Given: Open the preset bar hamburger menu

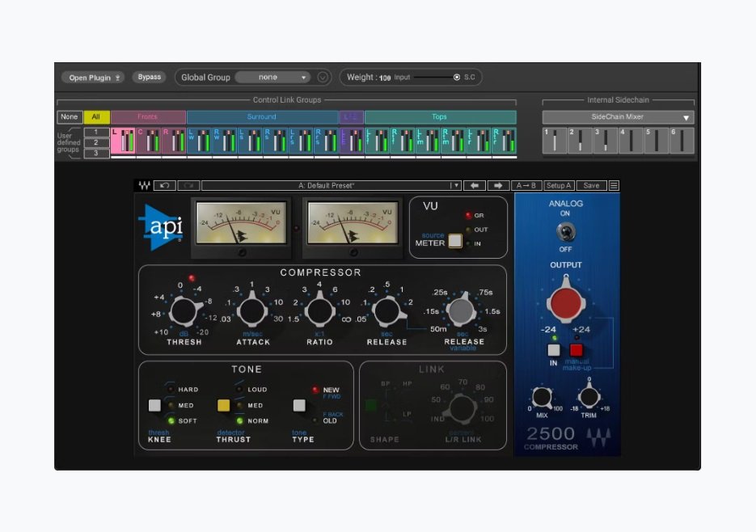Looking at the screenshot, I should click(x=614, y=185).
